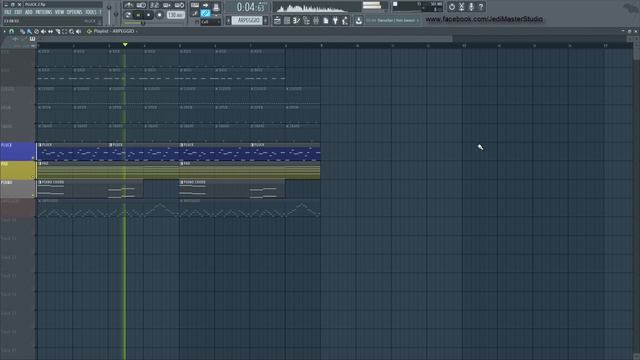The image size is (640, 360).
Task: Select the Slip tool in playlist
Action: [51, 31]
